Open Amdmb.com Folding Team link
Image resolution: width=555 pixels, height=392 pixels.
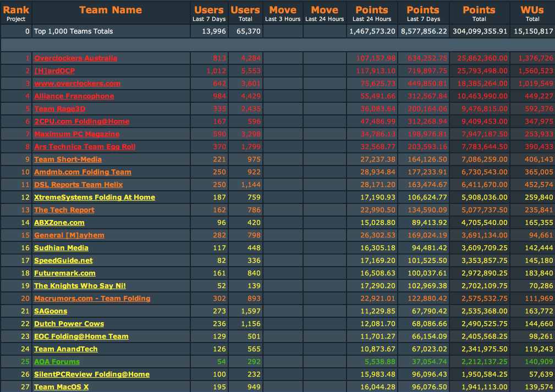pos(83,172)
